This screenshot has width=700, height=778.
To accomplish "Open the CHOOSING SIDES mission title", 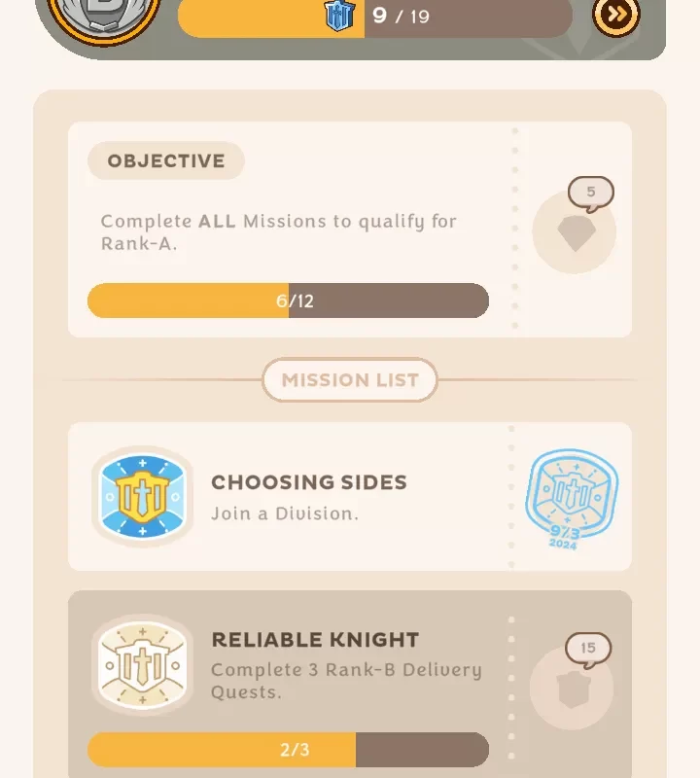I will (309, 482).
